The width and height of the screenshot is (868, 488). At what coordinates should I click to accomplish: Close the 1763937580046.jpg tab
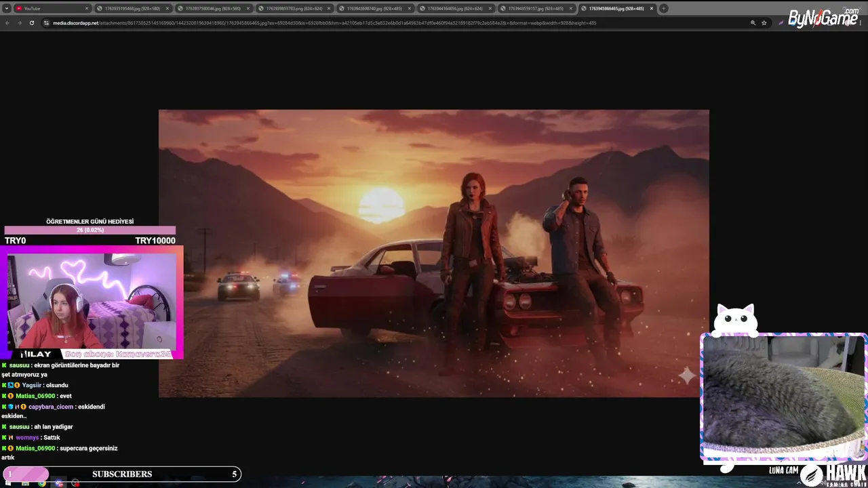click(248, 8)
